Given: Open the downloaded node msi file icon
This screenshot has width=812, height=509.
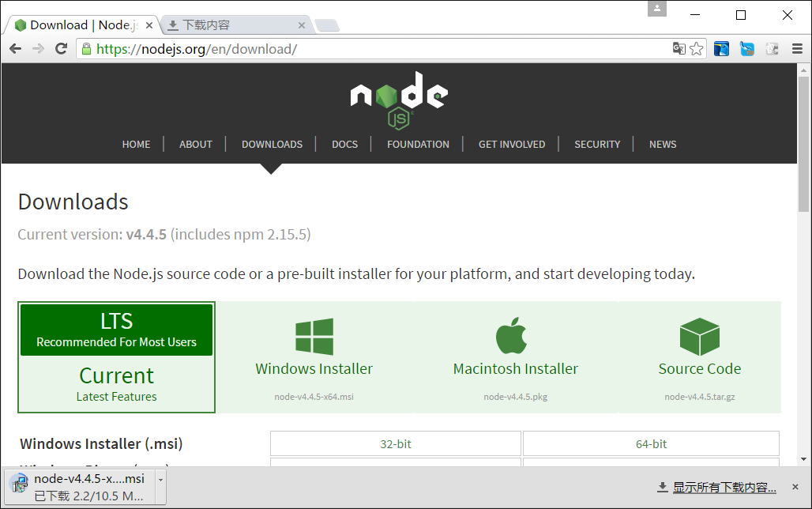Looking at the screenshot, I should [19, 484].
